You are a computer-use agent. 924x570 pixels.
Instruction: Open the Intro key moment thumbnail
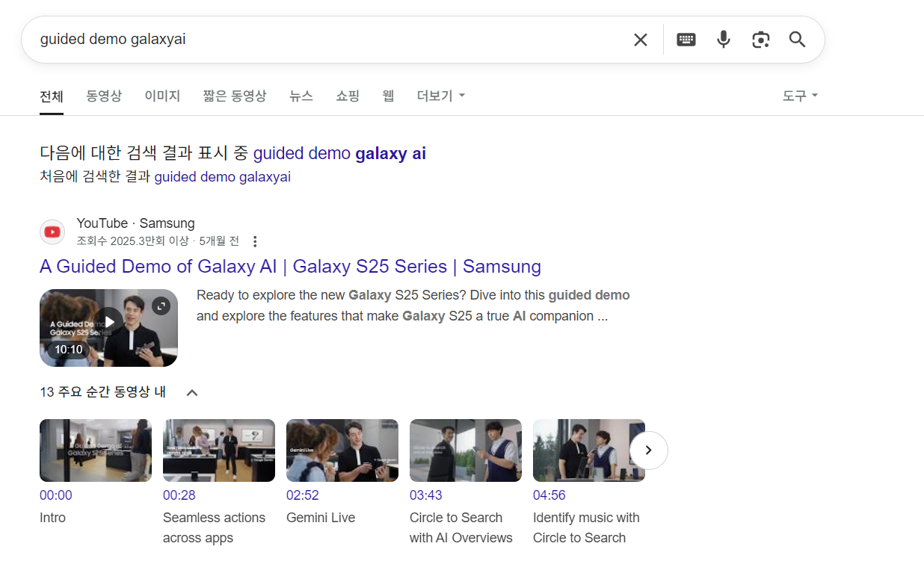pyautogui.click(x=96, y=450)
